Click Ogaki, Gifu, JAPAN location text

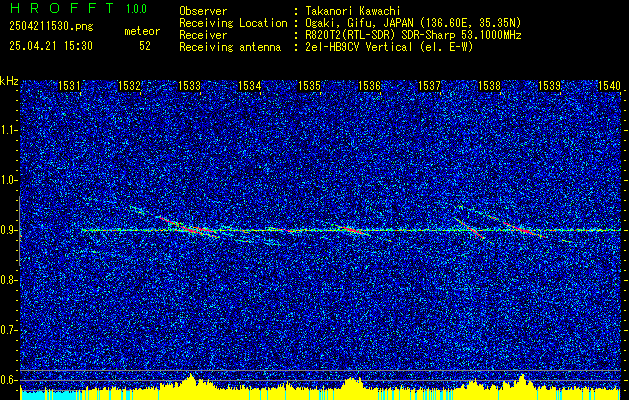point(413,23)
